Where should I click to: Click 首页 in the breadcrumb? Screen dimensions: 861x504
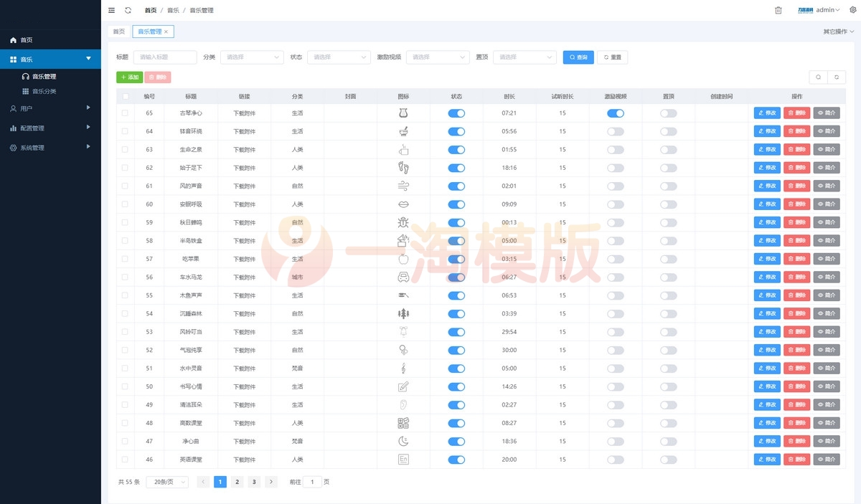click(x=151, y=11)
